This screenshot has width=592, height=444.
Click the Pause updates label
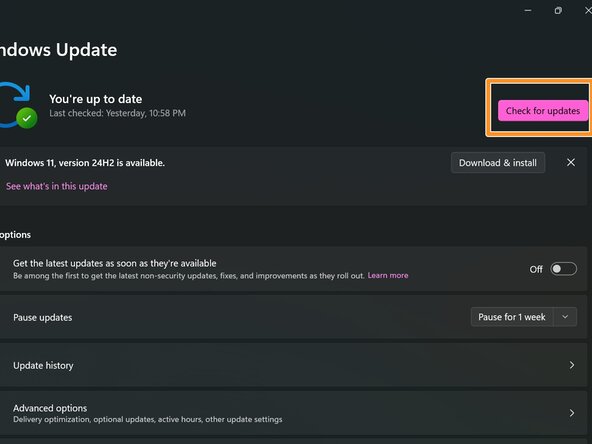click(x=43, y=318)
